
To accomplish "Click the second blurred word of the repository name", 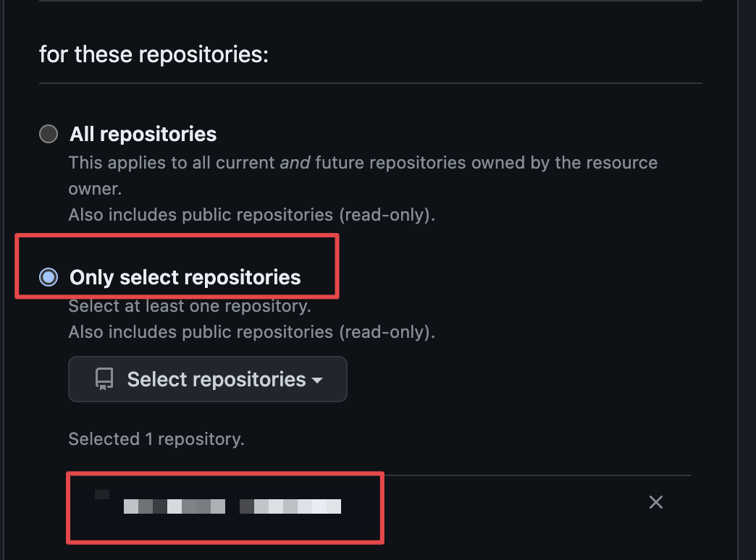I will click(290, 506).
